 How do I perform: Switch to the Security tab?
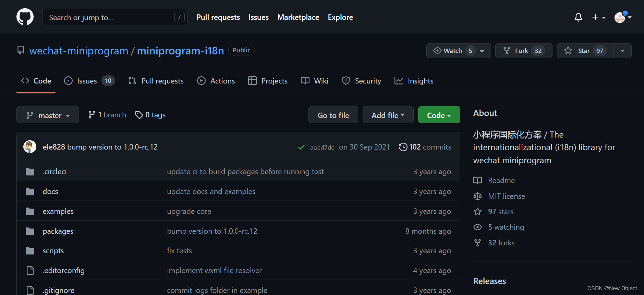coord(362,81)
